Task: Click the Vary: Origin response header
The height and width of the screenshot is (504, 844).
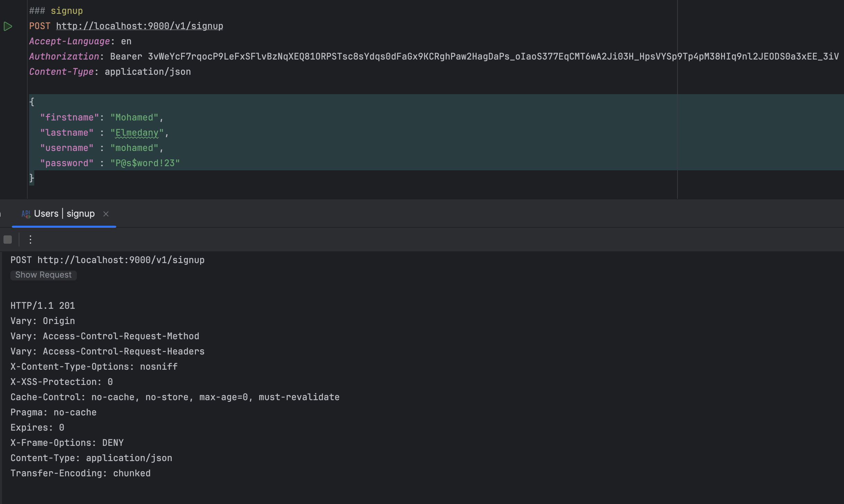Action: 43,321
